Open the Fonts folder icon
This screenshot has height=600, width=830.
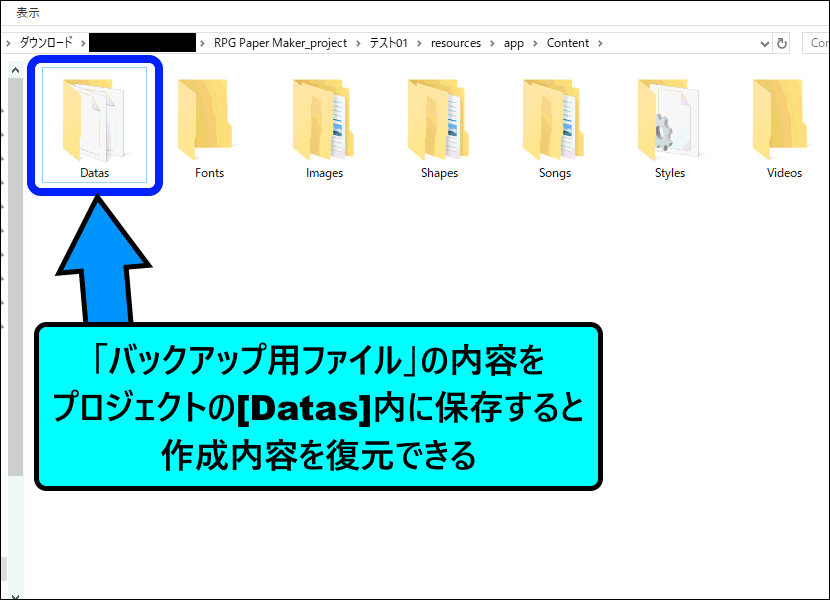tap(209, 122)
